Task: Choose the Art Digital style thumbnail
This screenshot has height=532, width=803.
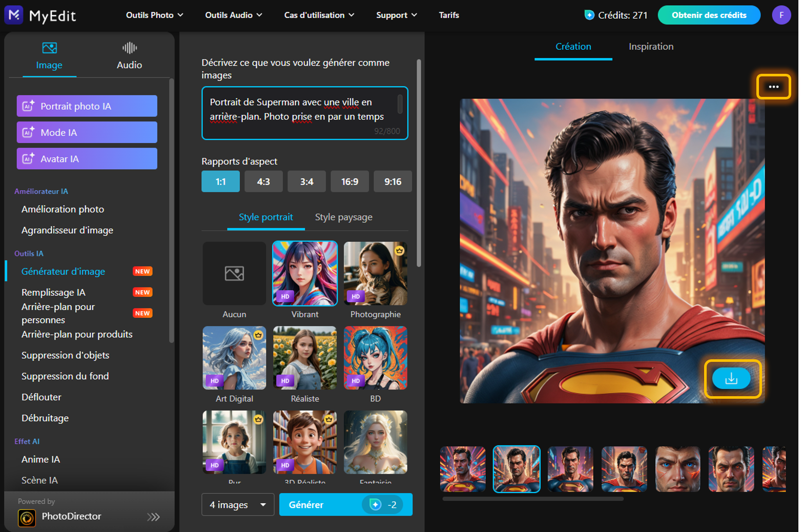Action: click(x=234, y=358)
